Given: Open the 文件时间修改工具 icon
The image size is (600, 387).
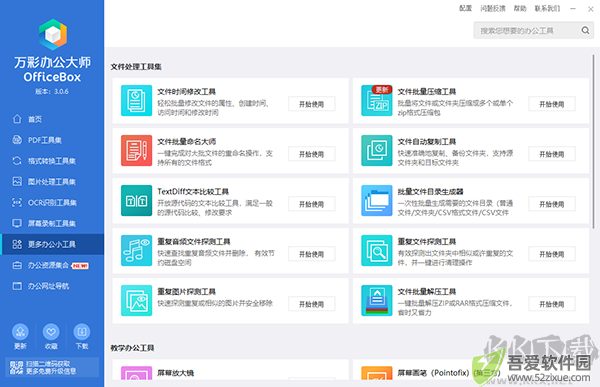Looking at the screenshot, I should click(136, 100).
